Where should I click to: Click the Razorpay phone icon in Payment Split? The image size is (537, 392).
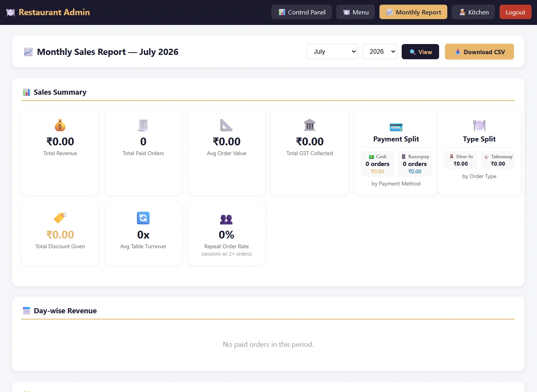coord(404,157)
